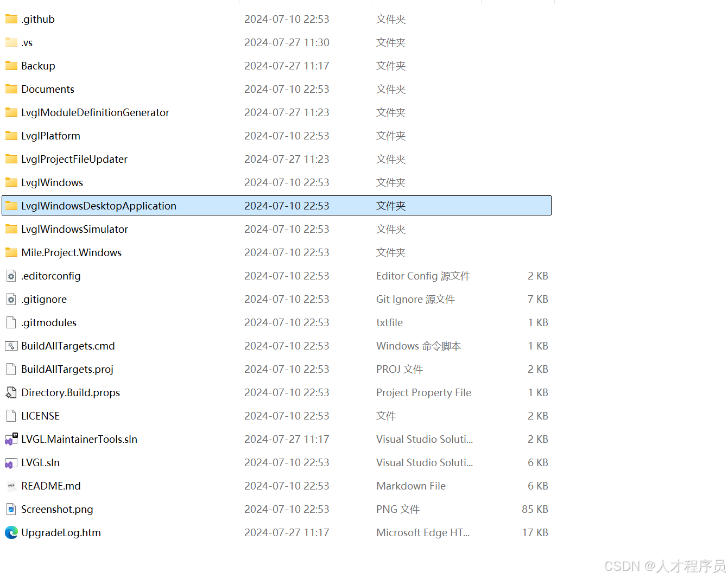Click the BuildAllTargets.proj file icon
Image resolution: width=728 pixels, height=578 pixels.
[x=11, y=369]
